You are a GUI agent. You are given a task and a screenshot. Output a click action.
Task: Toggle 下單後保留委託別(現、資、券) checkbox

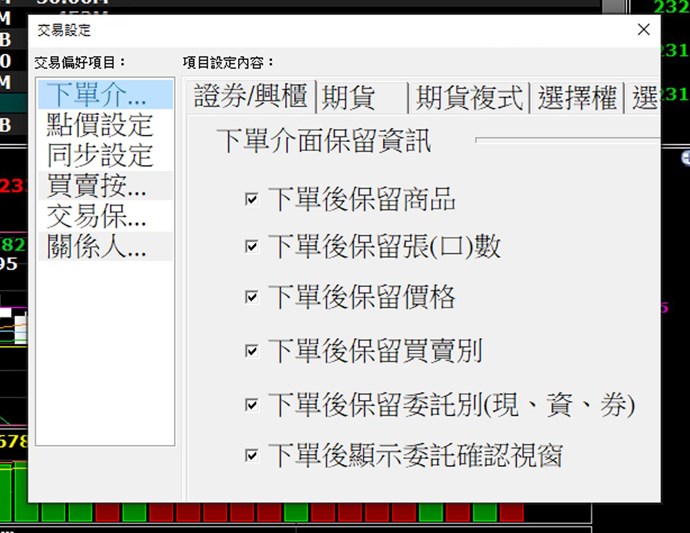tap(251, 405)
